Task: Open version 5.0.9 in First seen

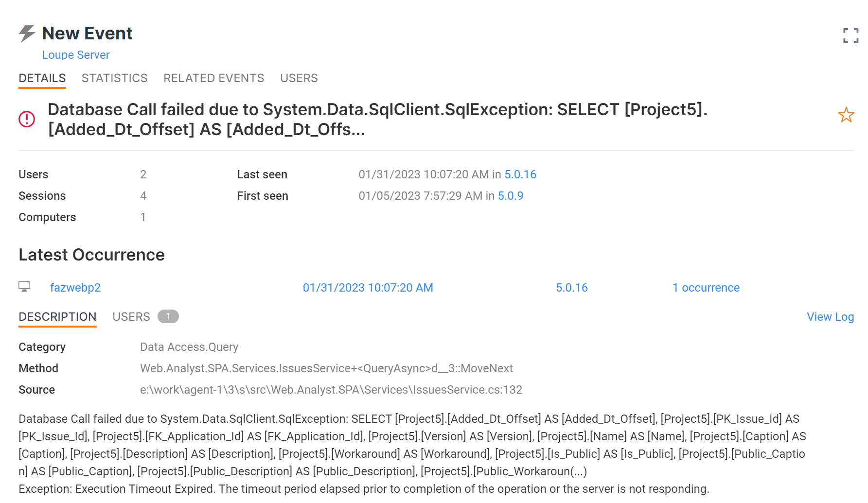Action: 511,196
